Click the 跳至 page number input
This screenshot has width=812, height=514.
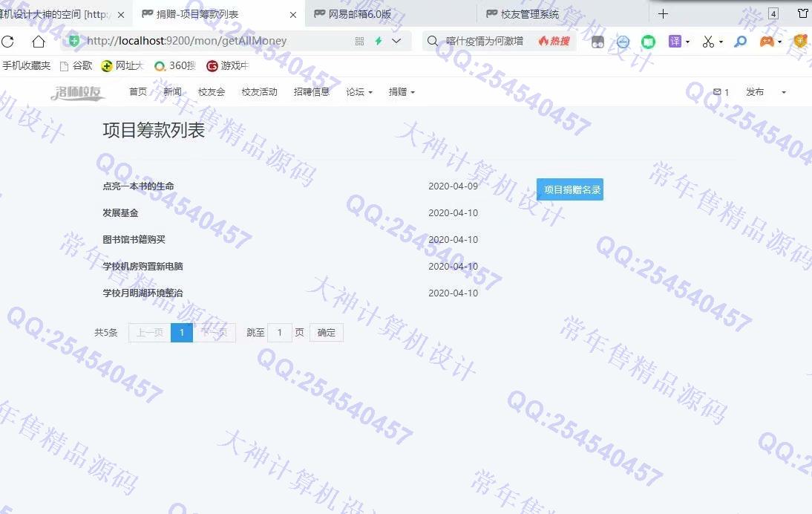tap(280, 333)
